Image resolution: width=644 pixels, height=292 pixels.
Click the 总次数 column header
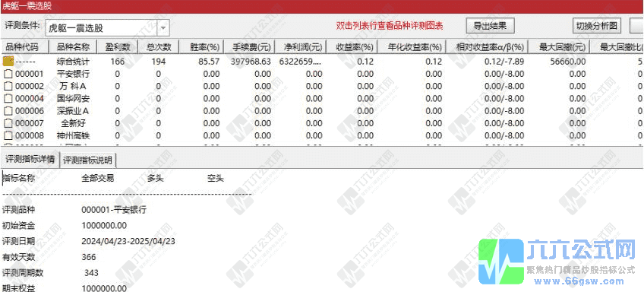click(x=159, y=47)
